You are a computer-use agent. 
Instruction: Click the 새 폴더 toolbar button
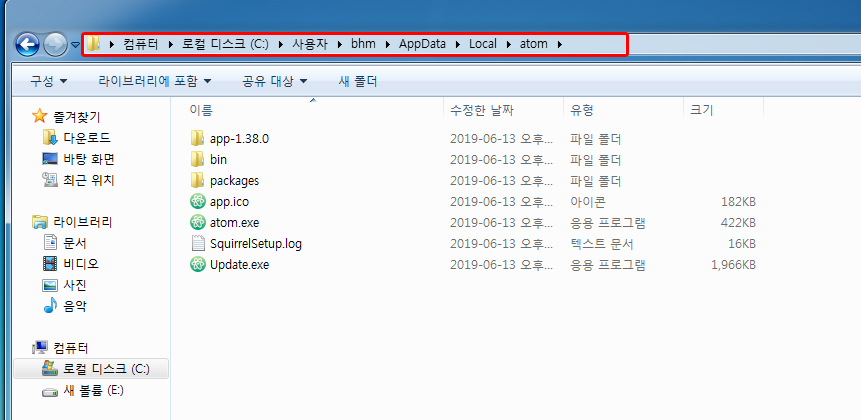[358, 81]
